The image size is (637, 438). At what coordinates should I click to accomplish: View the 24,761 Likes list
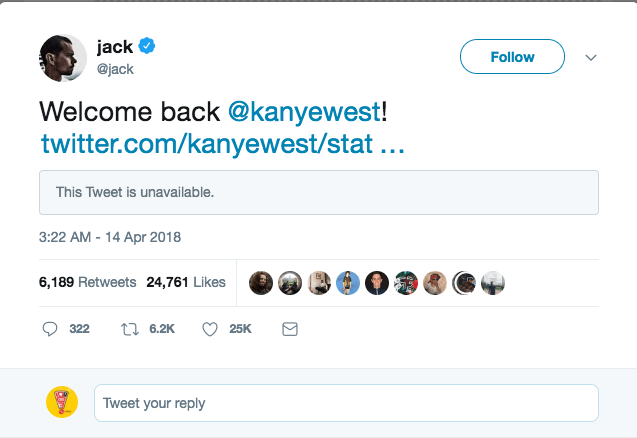[x=186, y=283]
